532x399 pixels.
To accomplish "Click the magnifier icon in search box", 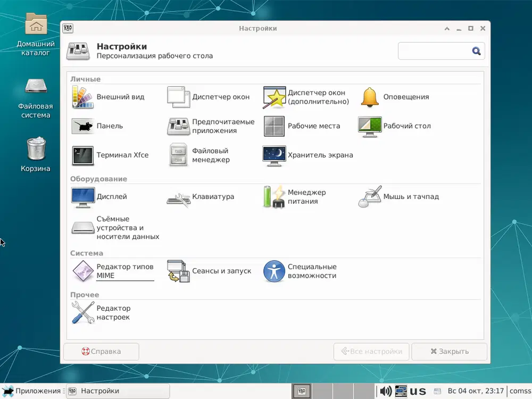I will pos(476,51).
